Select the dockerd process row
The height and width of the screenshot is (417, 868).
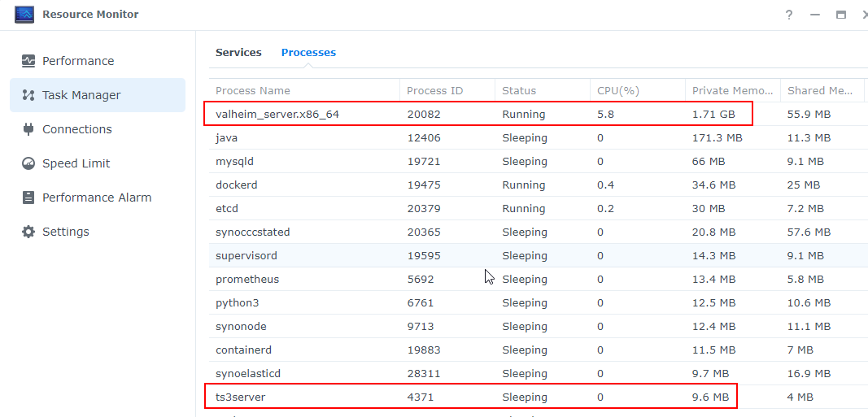click(539, 185)
